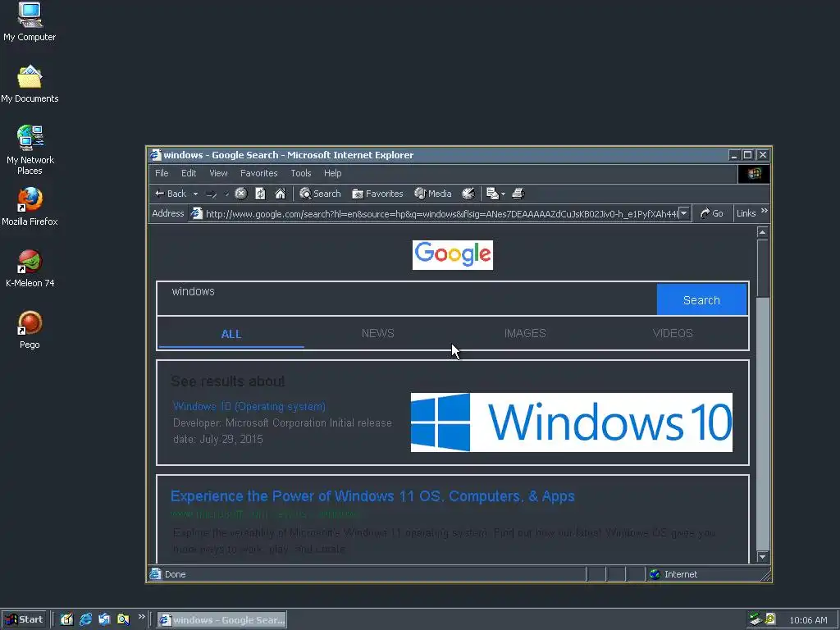840x630 pixels.
Task: Click the Google logo
Action: pos(453,254)
